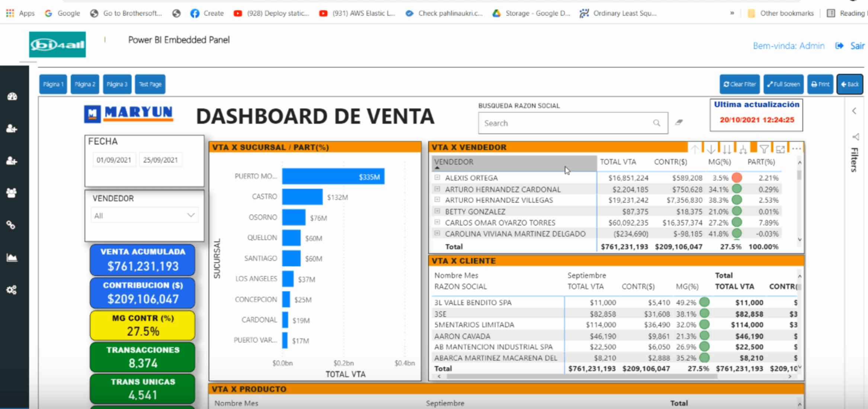
Task: Open the sidebar chart area icon
Action: (12, 257)
